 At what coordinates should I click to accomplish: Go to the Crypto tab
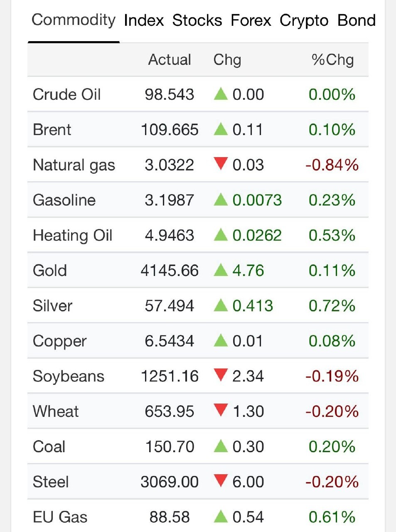tap(304, 21)
